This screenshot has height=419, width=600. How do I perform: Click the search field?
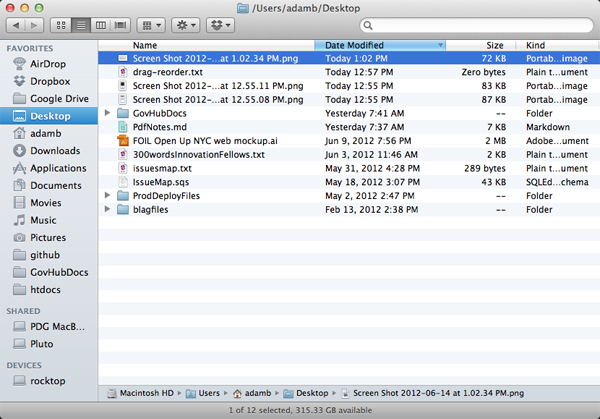477,25
